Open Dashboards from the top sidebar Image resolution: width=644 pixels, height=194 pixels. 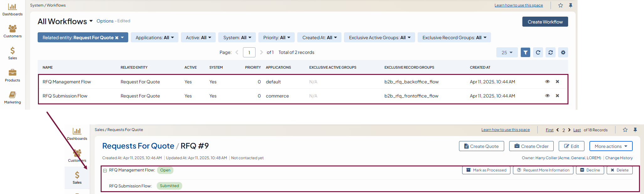coord(12,9)
